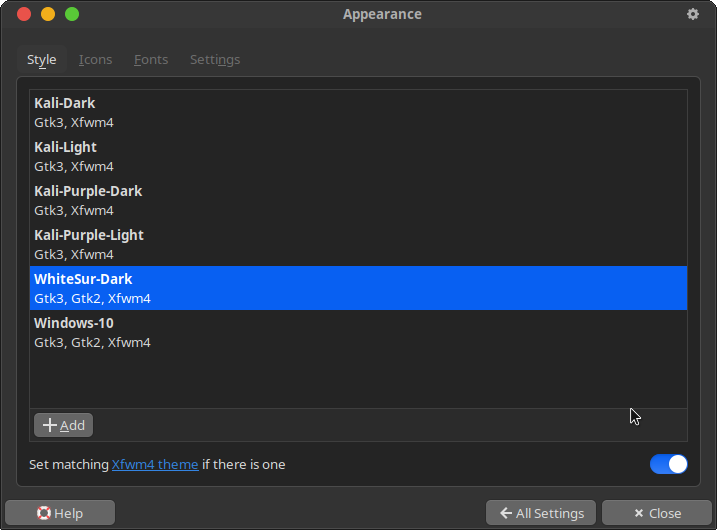
Task: Select the Kali-Light theme
Action: point(358,156)
